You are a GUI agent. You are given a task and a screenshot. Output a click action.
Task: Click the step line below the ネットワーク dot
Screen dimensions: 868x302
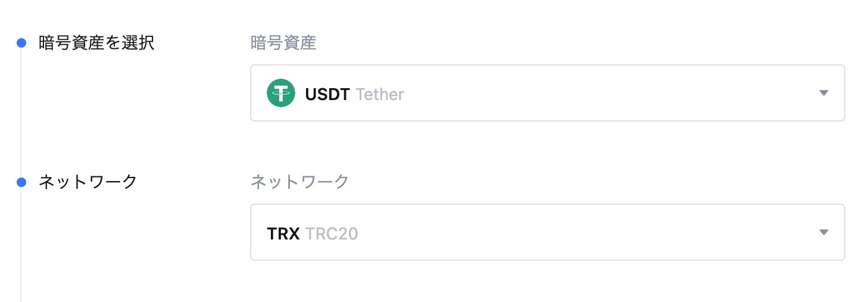21,244
